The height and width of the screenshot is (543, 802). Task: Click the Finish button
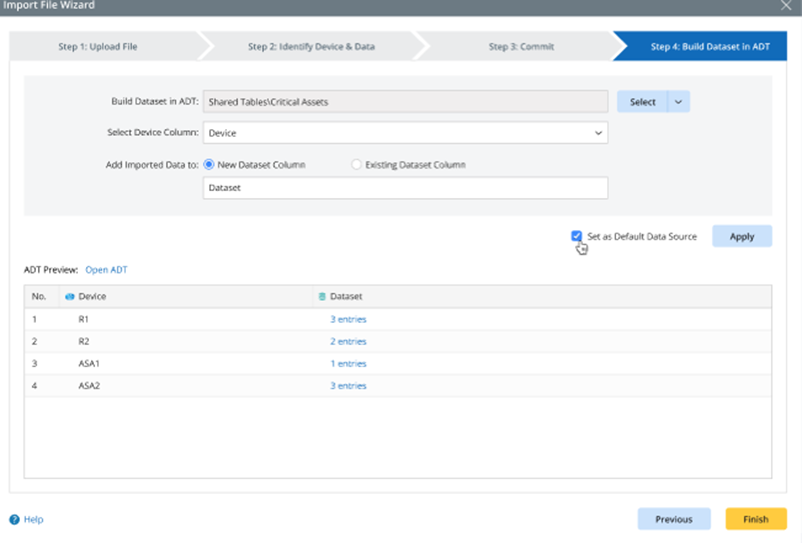(755, 519)
